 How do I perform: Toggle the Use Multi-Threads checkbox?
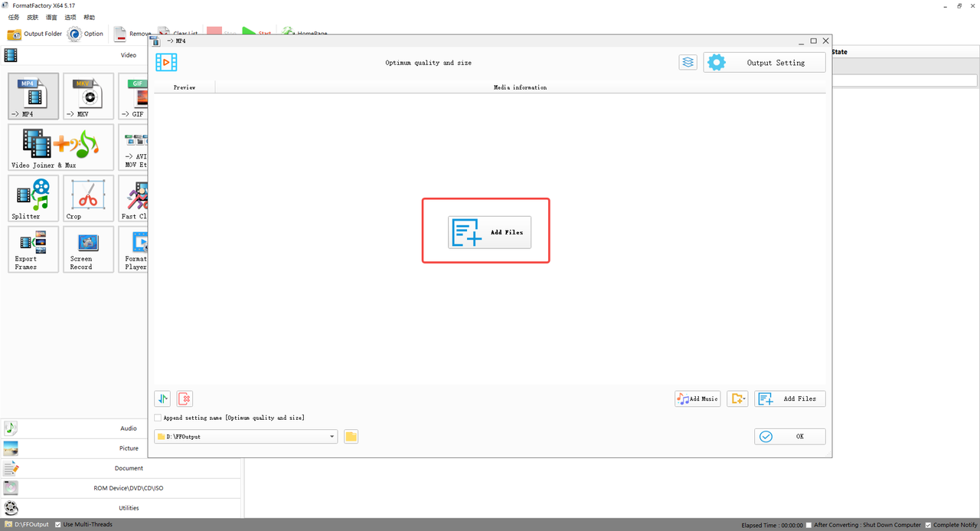click(58, 525)
